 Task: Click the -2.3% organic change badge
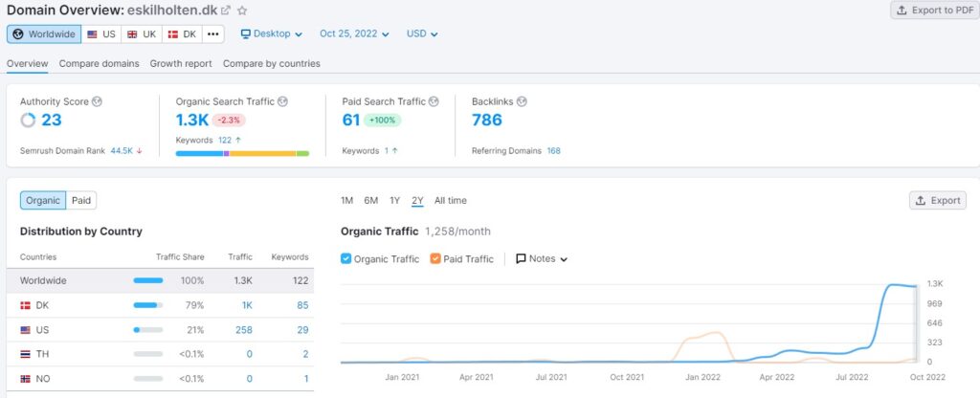tap(229, 120)
